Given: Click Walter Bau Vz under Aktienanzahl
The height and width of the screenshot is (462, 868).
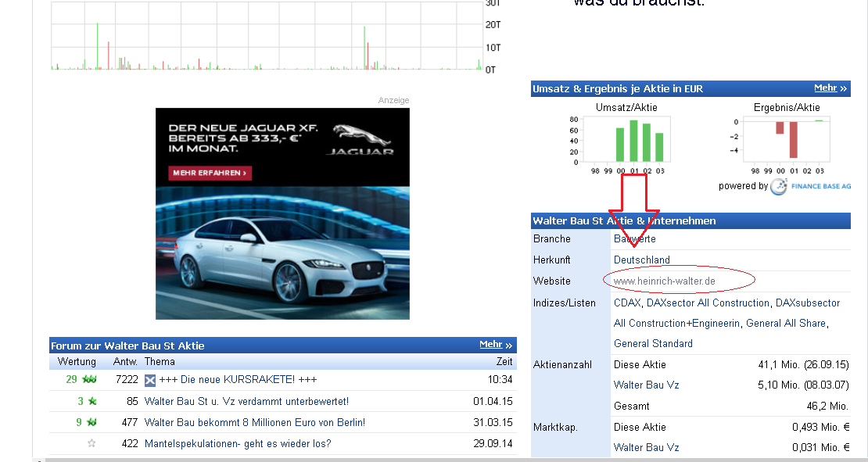Looking at the screenshot, I should 646,385.
